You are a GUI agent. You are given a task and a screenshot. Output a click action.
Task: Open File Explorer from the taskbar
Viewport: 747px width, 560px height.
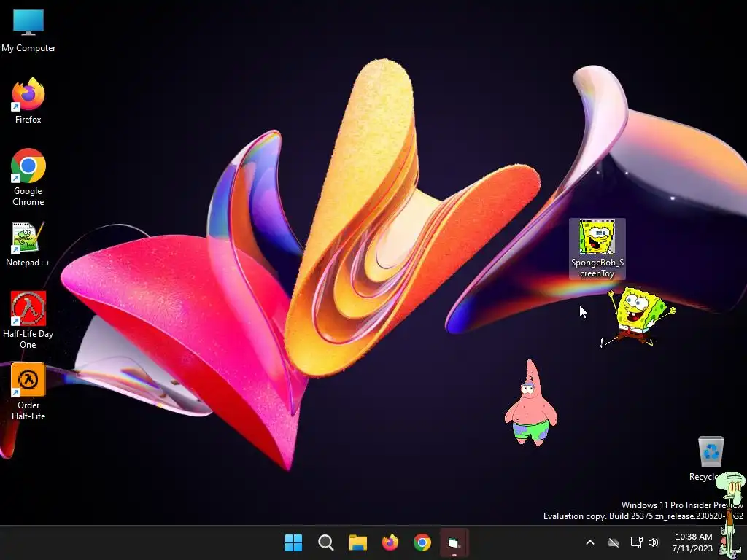point(357,542)
